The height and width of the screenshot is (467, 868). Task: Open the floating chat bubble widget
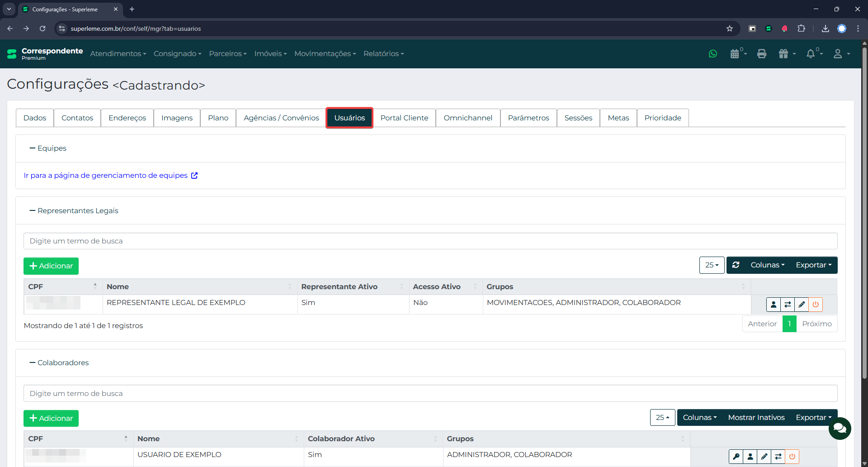coord(840,428)
